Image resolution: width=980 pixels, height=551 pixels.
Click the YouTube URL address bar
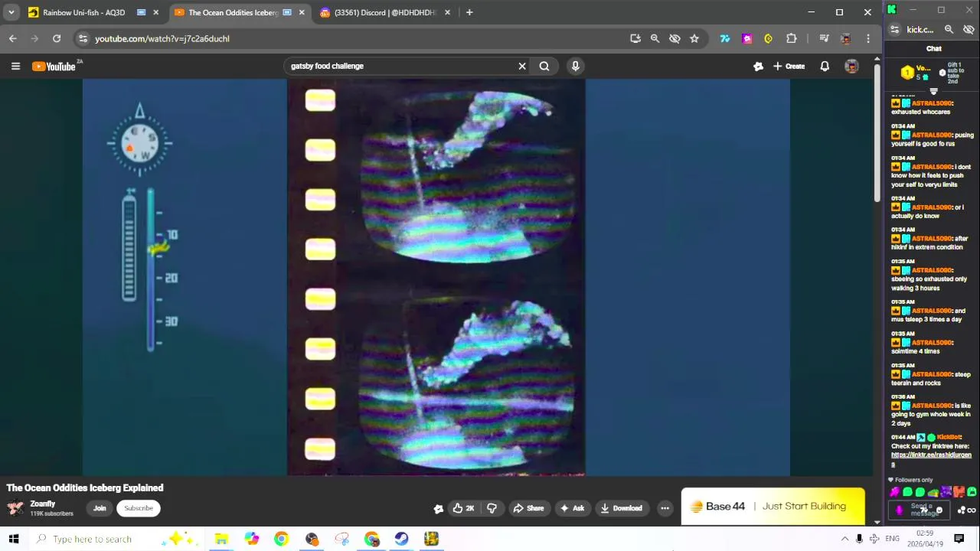(352, 38)
